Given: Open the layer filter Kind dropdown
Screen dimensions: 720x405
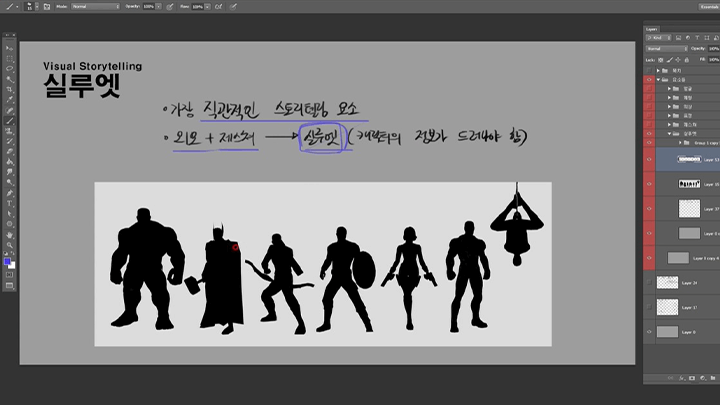Looking at the screenshot, I should (659, 38).
